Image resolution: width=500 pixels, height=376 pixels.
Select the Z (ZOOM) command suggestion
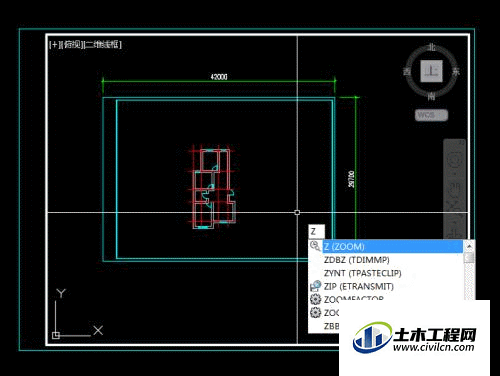point(392,247)
